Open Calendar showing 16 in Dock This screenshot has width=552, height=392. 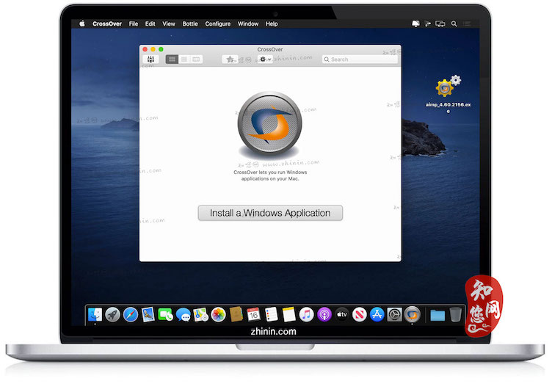(253, 314)
